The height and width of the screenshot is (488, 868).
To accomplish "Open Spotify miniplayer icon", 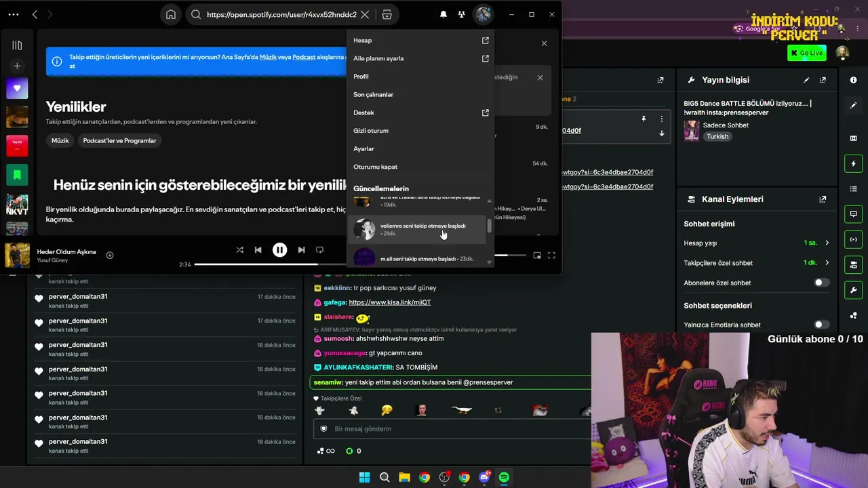I will pyautogui.click(x=537, y=256).
